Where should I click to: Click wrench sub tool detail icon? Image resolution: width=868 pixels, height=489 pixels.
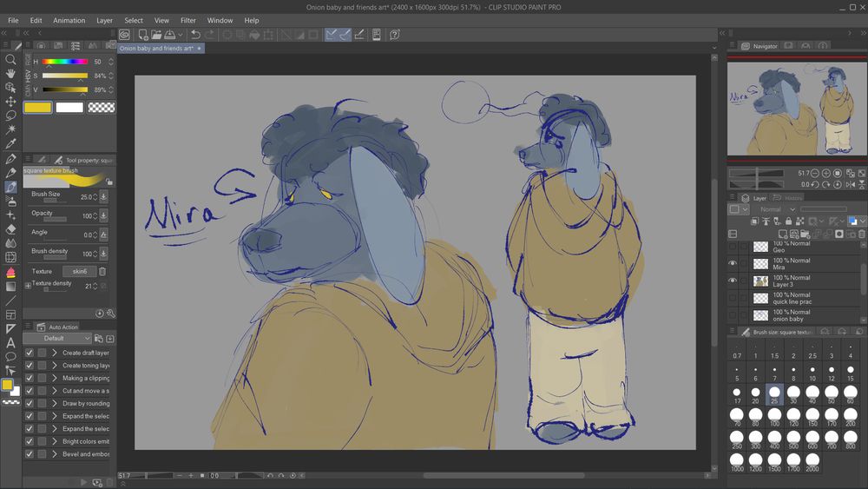(x=111, y=314)
